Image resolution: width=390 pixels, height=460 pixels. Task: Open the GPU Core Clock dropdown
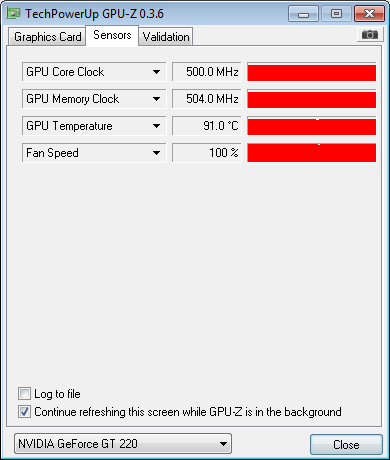point(156,72)
